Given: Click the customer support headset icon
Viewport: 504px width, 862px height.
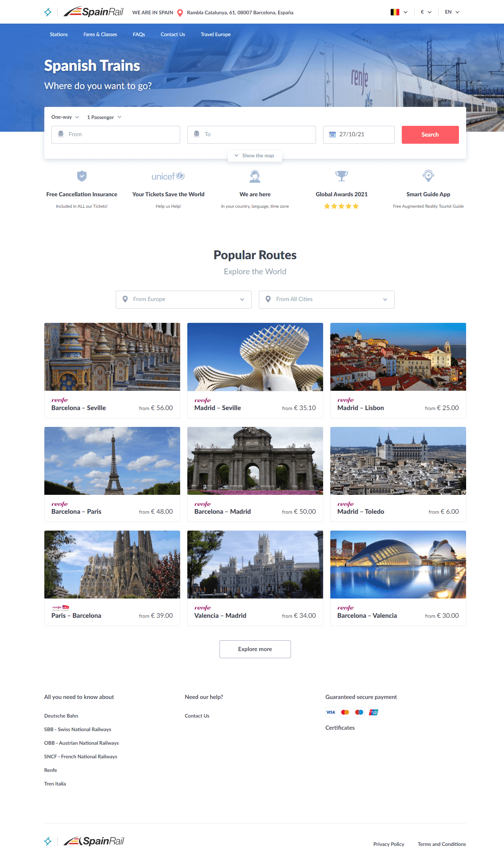Looking at the screenshot, I should 255,176.
